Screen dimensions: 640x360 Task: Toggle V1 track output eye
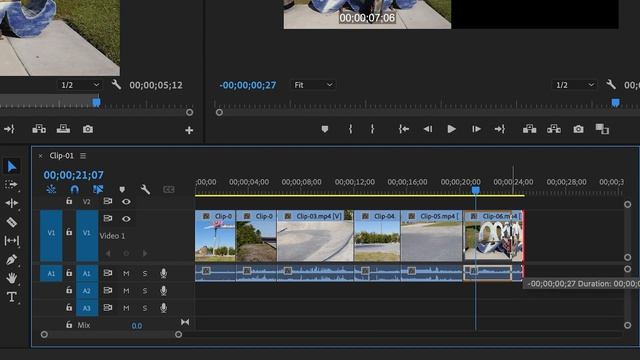[x=126, y=219]
